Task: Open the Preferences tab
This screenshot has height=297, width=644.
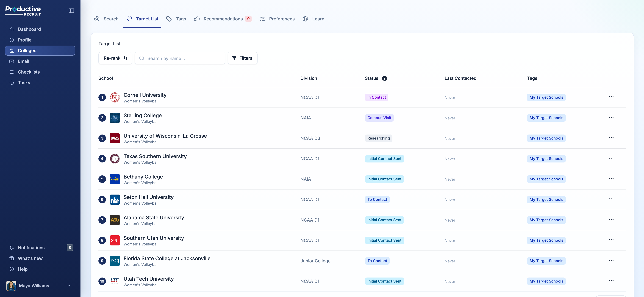Action: click(277, 19)
